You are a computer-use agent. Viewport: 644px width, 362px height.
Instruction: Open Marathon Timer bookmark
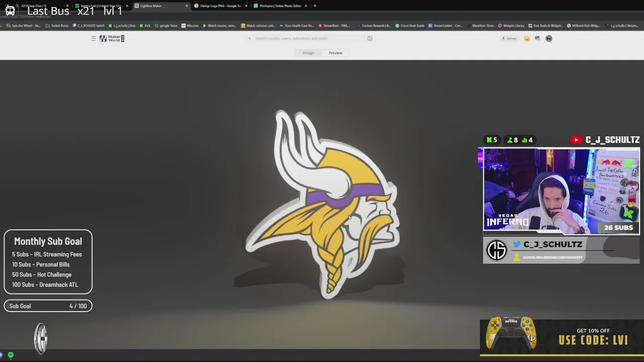pos(480,26)
